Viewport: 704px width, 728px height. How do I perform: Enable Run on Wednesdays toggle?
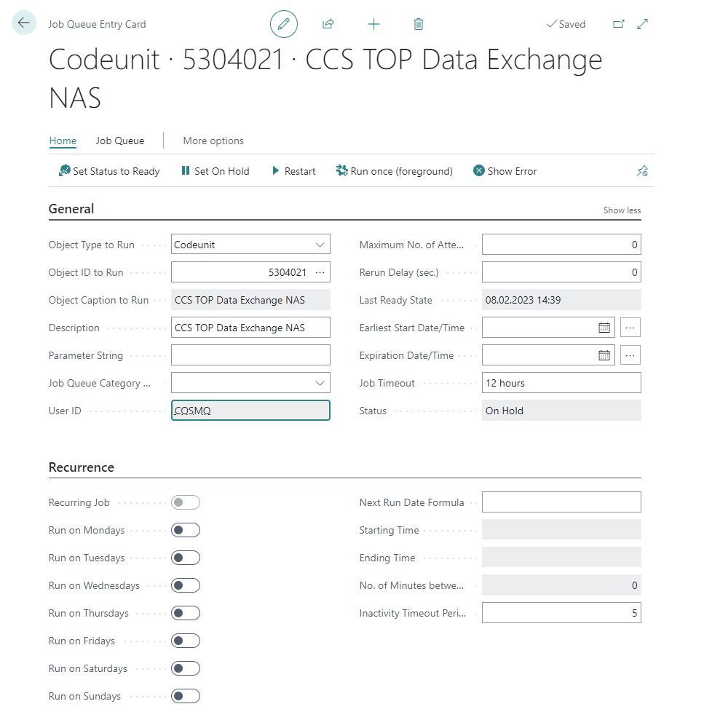(186, 585)
